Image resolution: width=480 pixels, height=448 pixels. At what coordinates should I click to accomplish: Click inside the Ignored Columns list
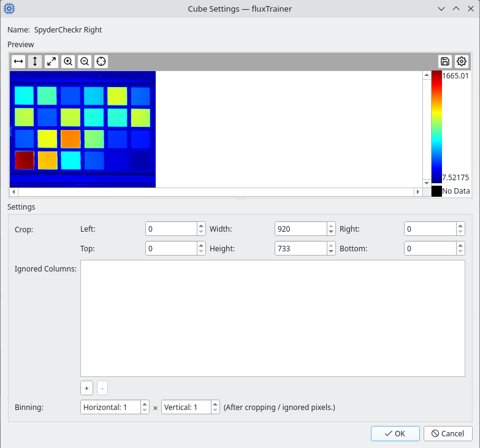coord(273,318)
